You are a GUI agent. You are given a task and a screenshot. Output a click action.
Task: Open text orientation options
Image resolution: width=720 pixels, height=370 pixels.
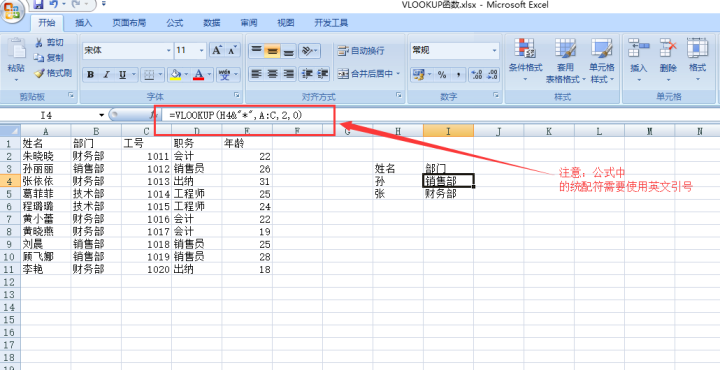click(x=309, y=50)
